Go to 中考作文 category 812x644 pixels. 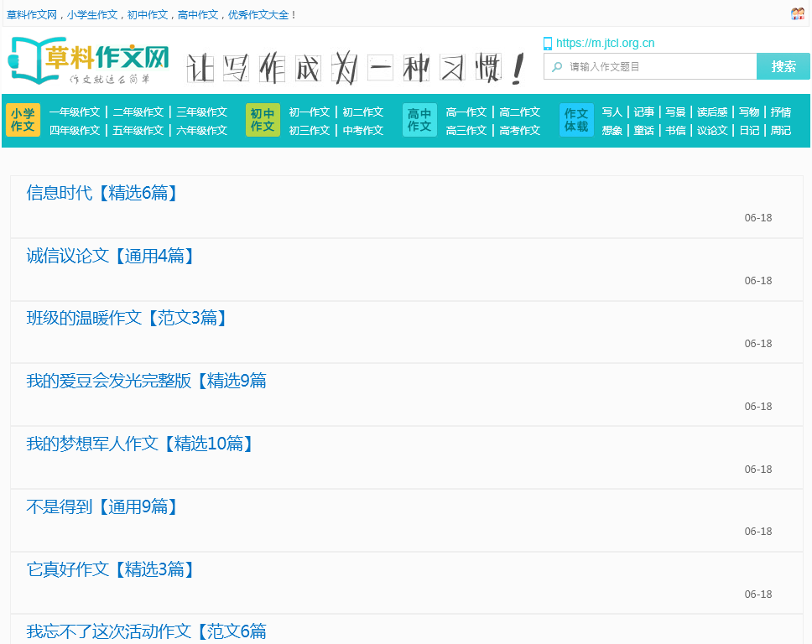[x=363, y=131]
